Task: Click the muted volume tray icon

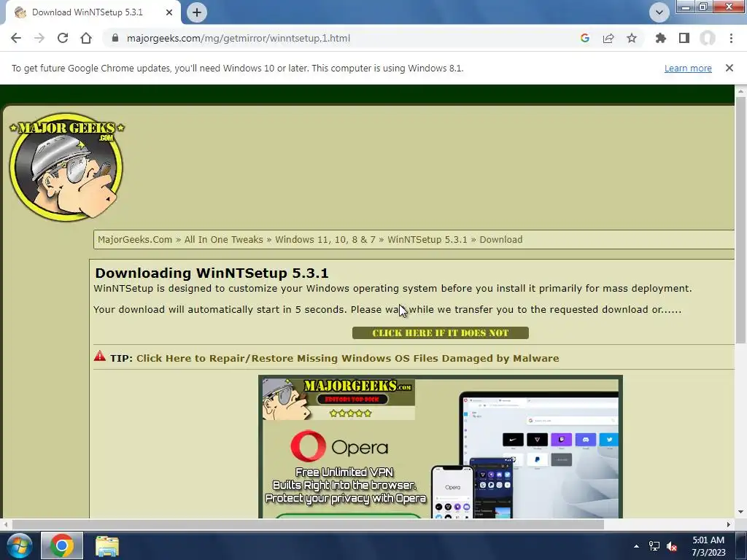Action: coord(672,546)
